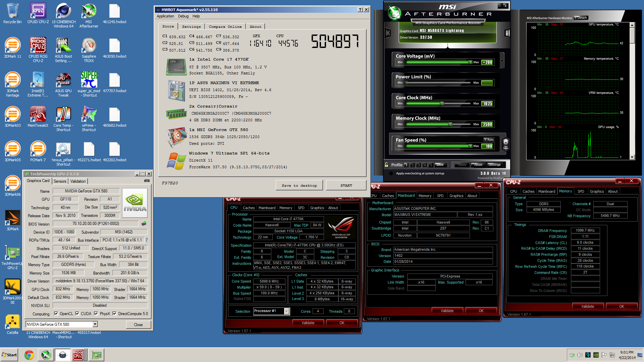644x362 pixels.
Task: Open the Recycle Bin desktop icon
Action: tap(12, 13)
